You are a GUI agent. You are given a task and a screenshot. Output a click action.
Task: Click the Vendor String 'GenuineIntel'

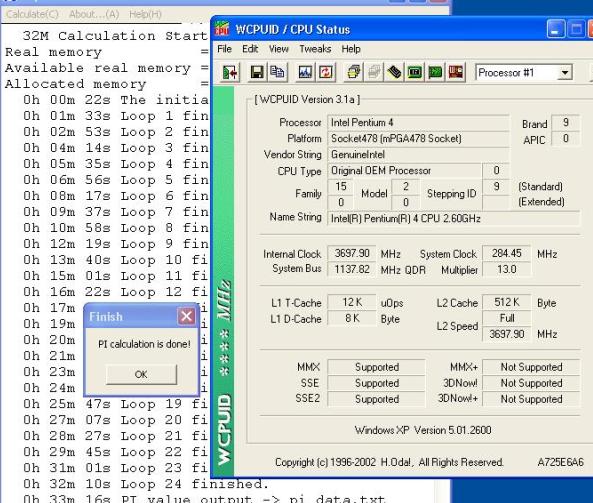(x=418, y=154)
